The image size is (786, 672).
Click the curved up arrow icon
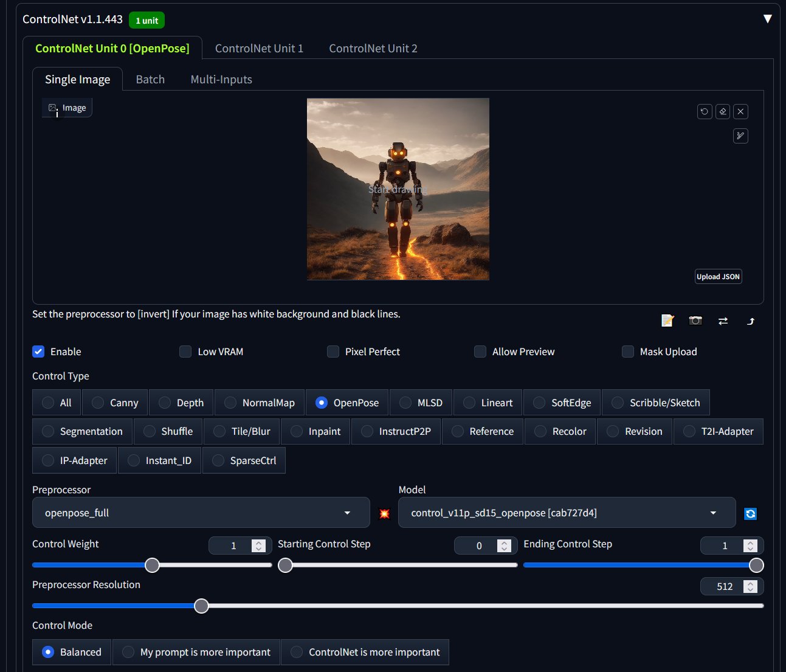[751, 321]
